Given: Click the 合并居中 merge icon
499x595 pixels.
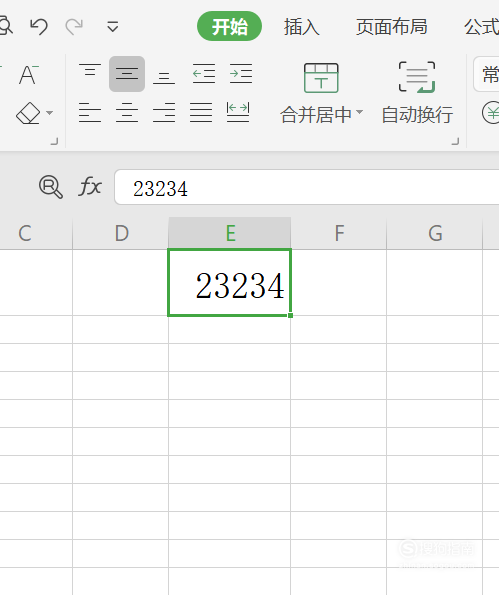Looking at the screenshot, I should [x=321, y=78].
